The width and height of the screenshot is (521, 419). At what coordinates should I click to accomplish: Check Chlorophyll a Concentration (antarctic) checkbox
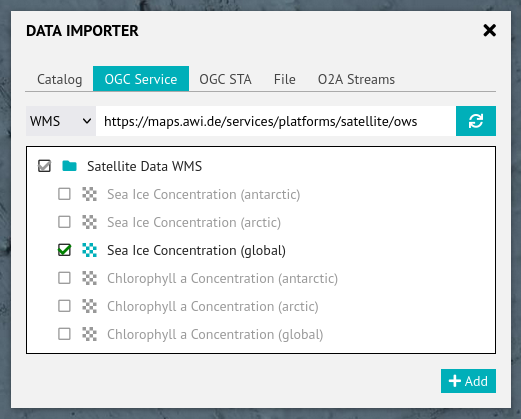(x=64, y=278)
